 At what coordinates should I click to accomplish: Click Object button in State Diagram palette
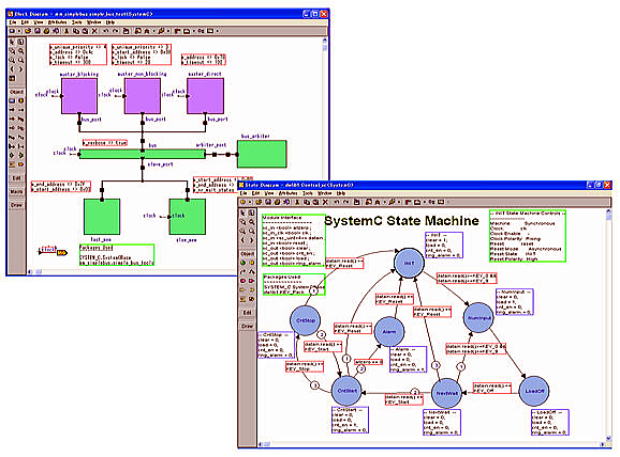point(248,253)
